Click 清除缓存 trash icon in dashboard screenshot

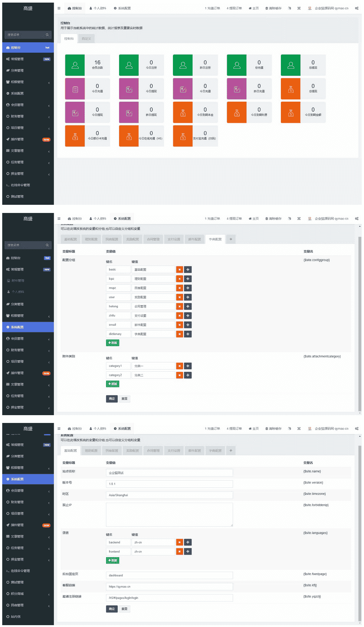pos(273,8)
